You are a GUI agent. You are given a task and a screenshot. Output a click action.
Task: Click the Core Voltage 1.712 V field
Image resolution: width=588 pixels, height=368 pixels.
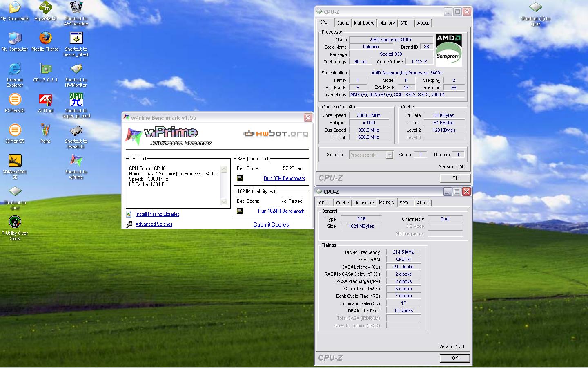(x=419, y=61)
